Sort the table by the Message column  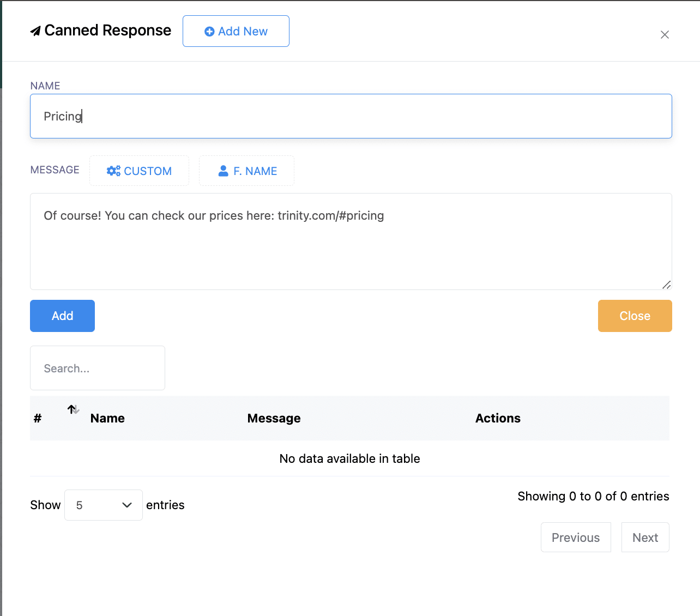[274, 418]
